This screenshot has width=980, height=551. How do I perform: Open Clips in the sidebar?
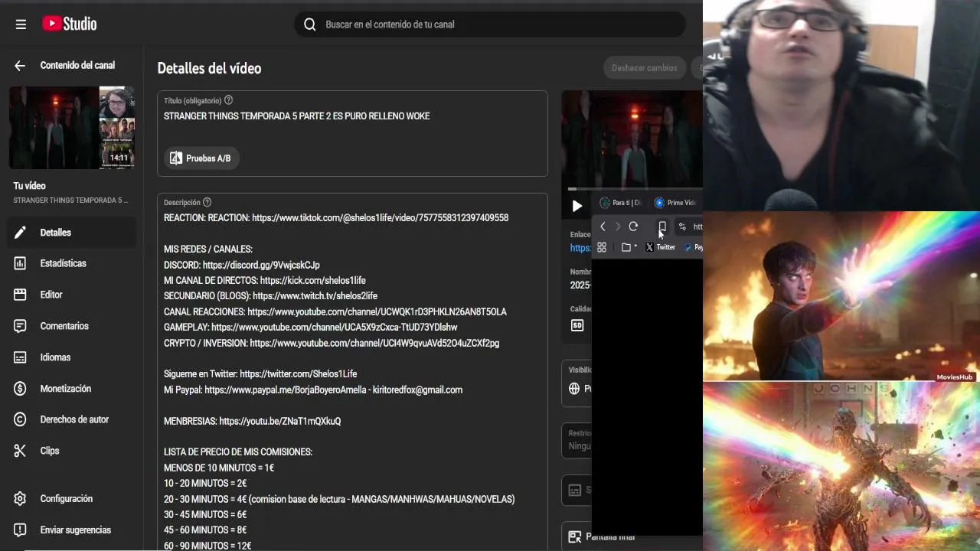click(72, 451)
